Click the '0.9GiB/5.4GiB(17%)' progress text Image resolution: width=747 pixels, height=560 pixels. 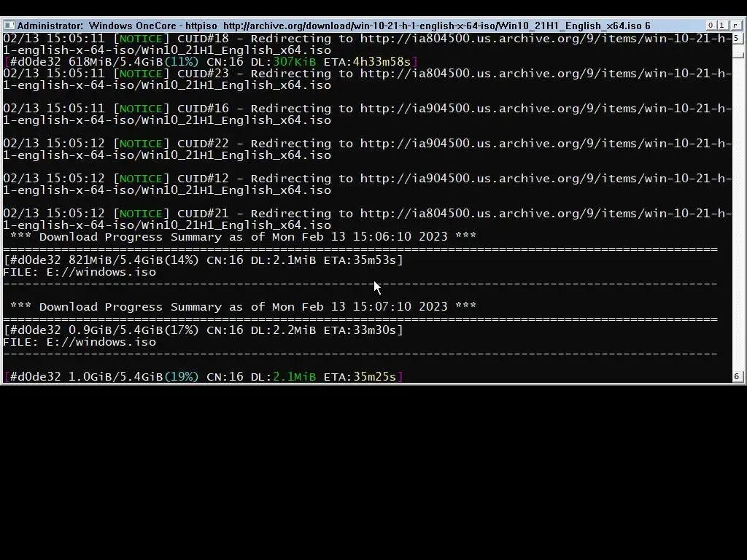click(x=133, y=330)
